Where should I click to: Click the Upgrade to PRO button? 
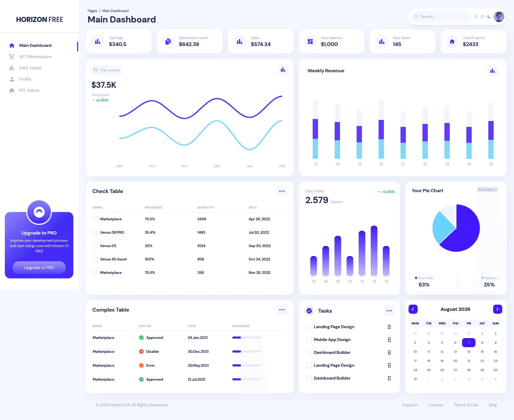39,268
